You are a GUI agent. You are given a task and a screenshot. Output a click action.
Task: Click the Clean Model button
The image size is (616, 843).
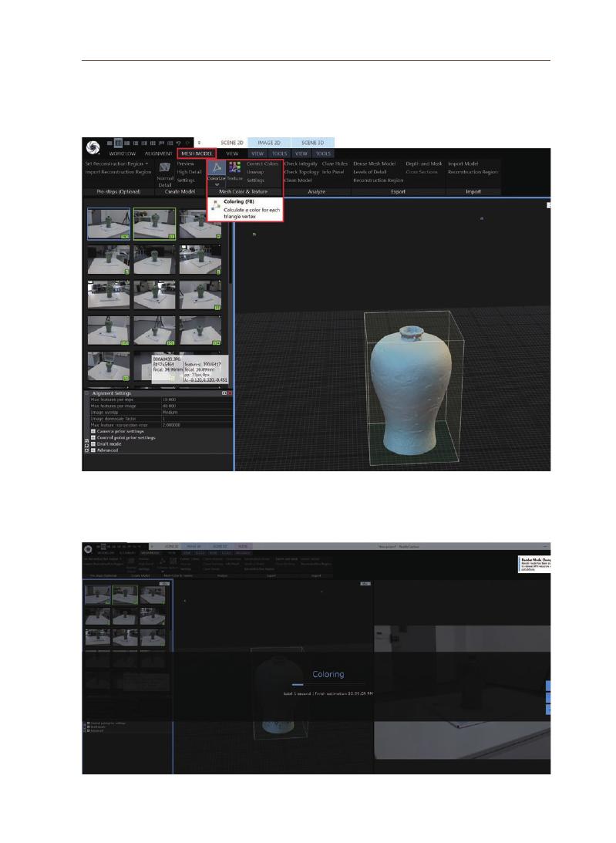[x=298, y=180]
